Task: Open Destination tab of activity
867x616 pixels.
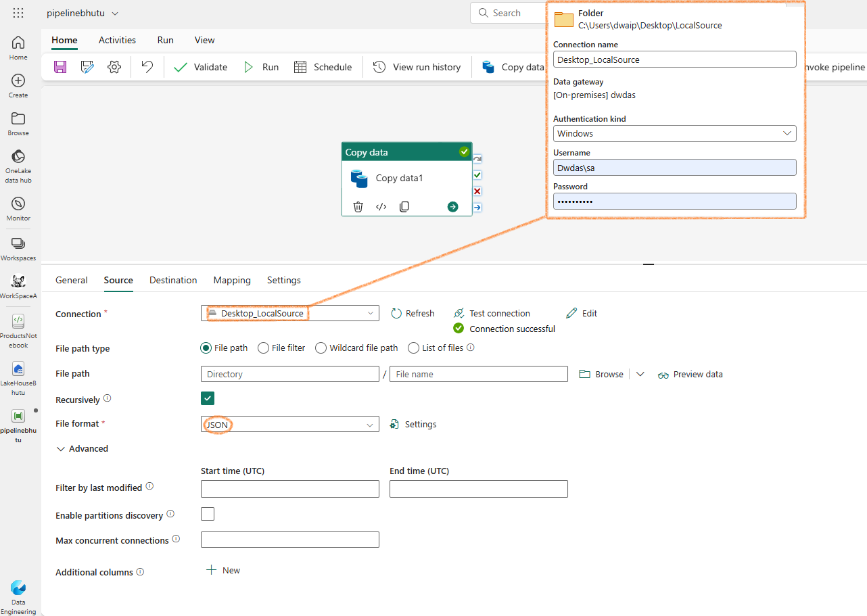Action: [173, 280]
